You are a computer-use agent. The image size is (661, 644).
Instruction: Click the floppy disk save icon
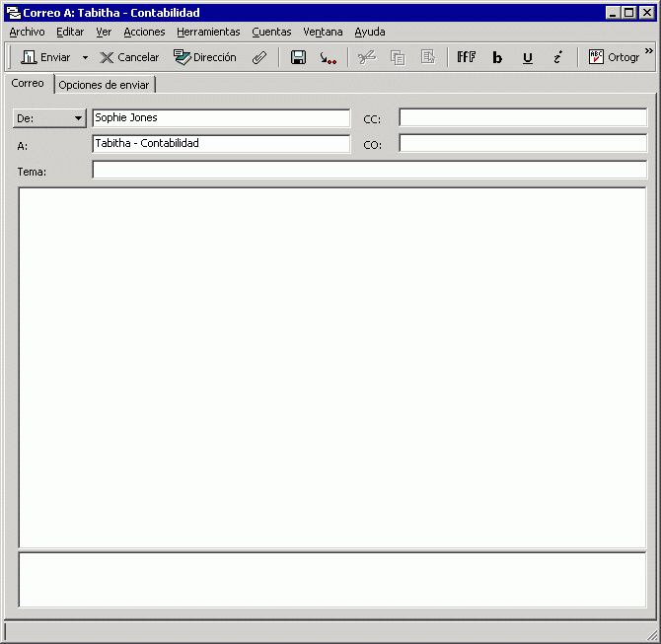(298, 57)
